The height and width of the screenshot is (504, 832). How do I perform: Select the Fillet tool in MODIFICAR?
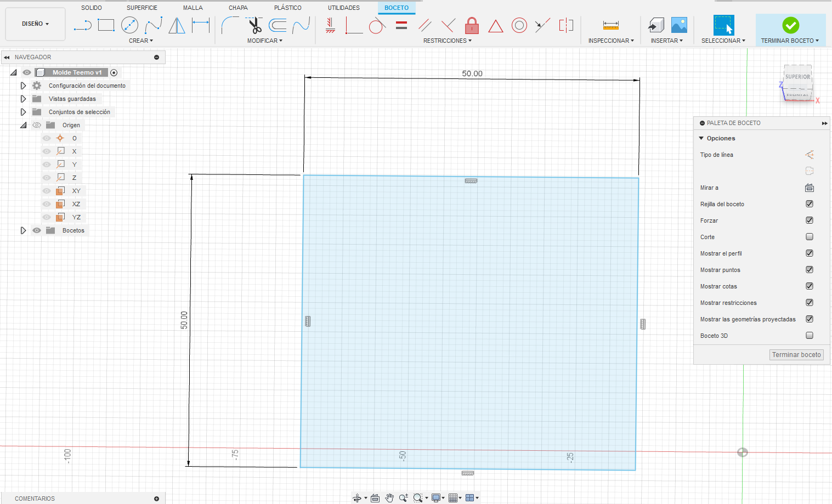[230, 25]
